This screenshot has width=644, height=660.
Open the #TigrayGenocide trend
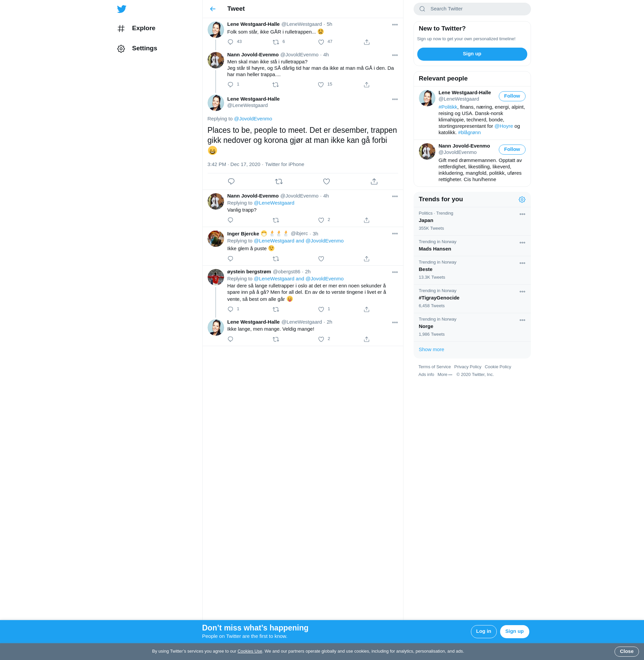coord(472,298)
